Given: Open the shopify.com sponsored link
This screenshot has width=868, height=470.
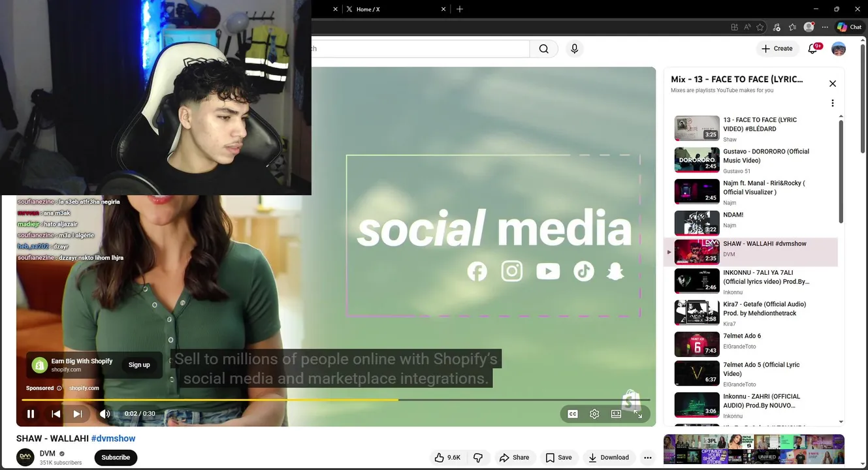Looking at the screenshot, I should 84,388.
